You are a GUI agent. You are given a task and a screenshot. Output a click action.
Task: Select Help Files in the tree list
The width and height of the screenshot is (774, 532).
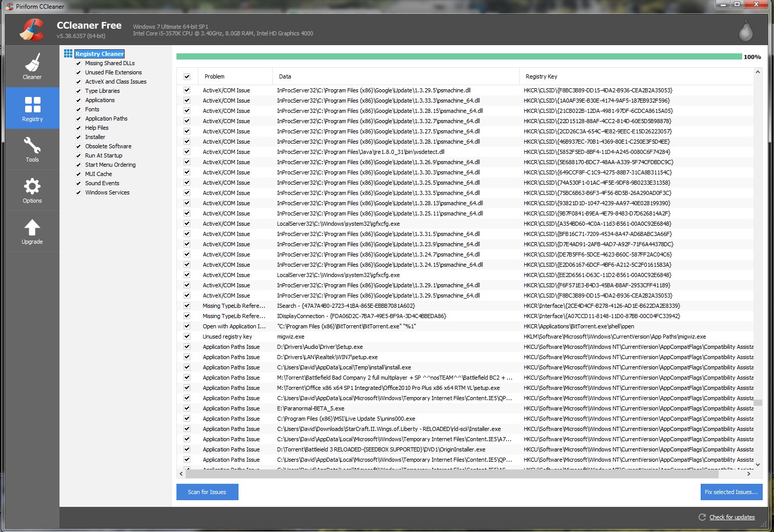pyautogui.click(x=96, y=128)
